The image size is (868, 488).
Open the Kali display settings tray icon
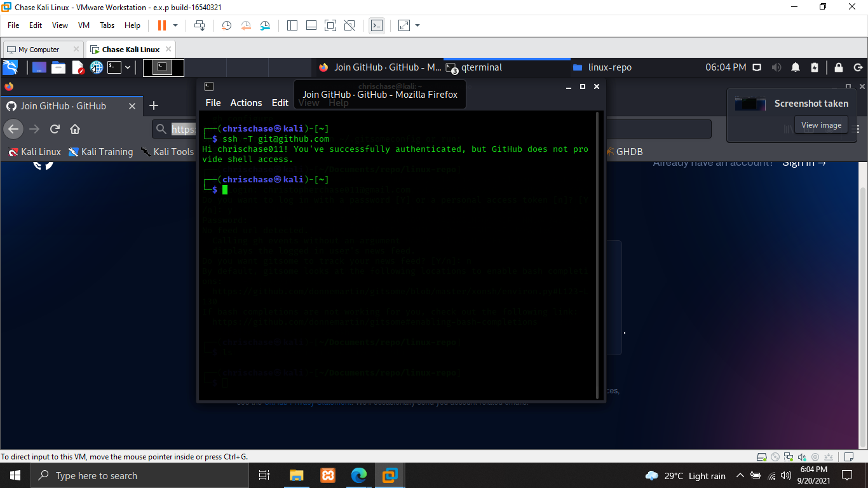coord(757,67)
